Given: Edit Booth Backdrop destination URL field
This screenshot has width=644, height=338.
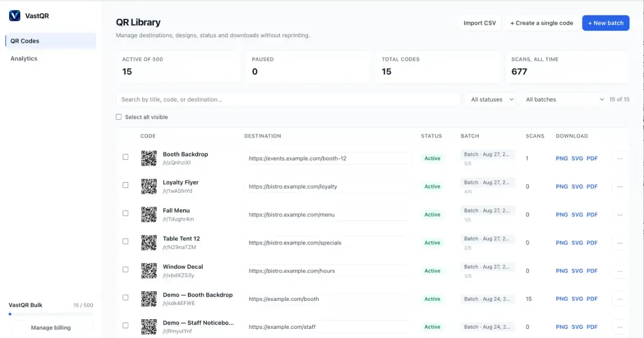Looking at the screenshot, I should tap(327, 159).
